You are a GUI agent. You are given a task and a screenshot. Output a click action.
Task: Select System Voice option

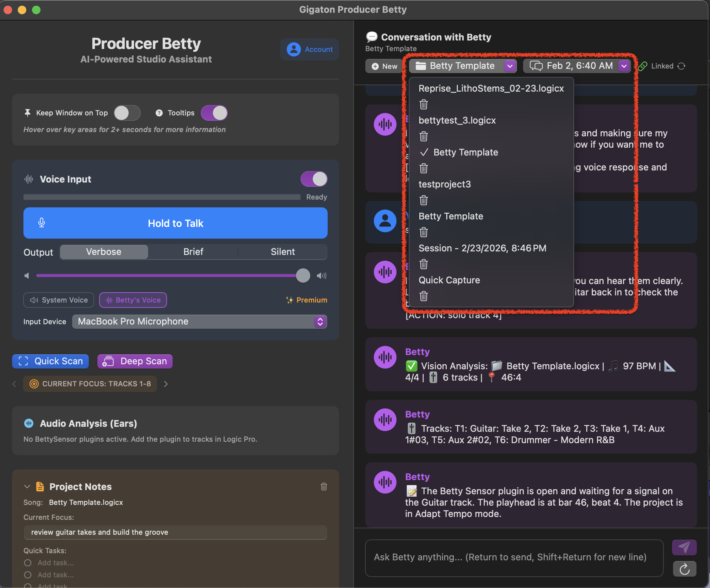coord(58,300)
